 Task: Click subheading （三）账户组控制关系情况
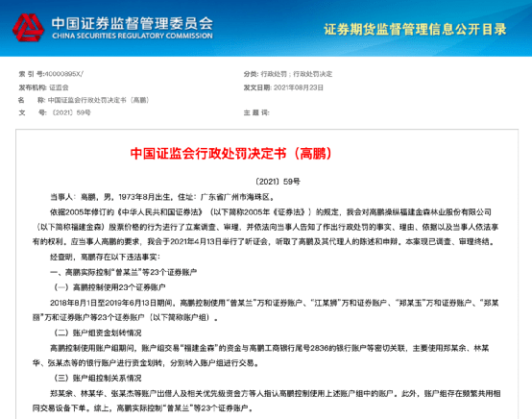(97, 378)
